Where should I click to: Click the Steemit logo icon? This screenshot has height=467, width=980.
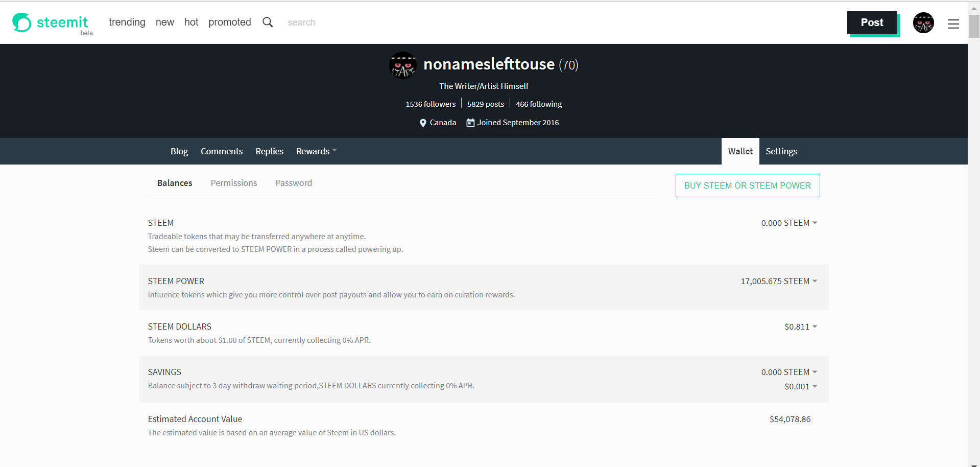[22, 22]
